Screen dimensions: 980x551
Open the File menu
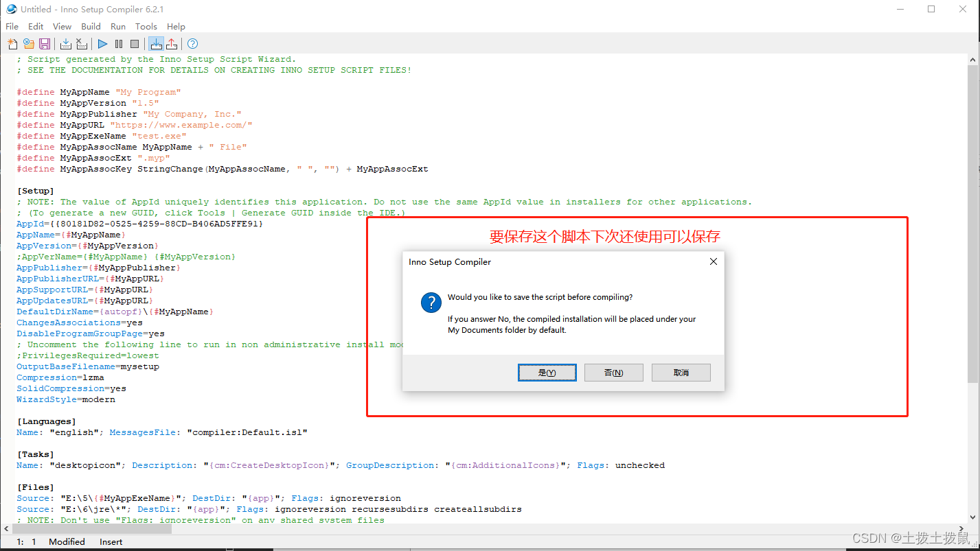(x=12, y=26)
